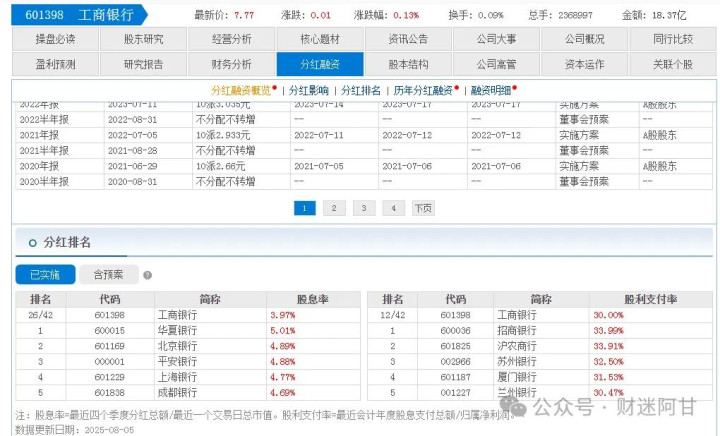This screenshot has width=720, height=436.
Task: Go to page 3 of dividend table
Action: [364, 208]
